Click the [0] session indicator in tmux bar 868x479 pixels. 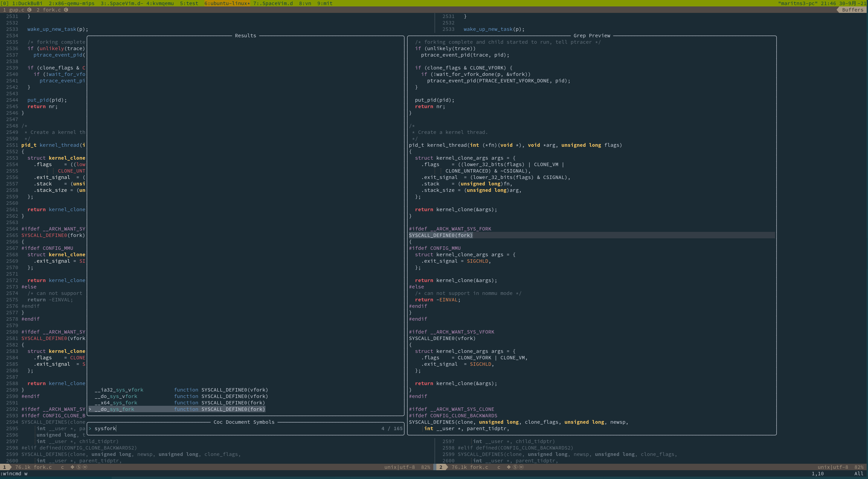(5, 3)
